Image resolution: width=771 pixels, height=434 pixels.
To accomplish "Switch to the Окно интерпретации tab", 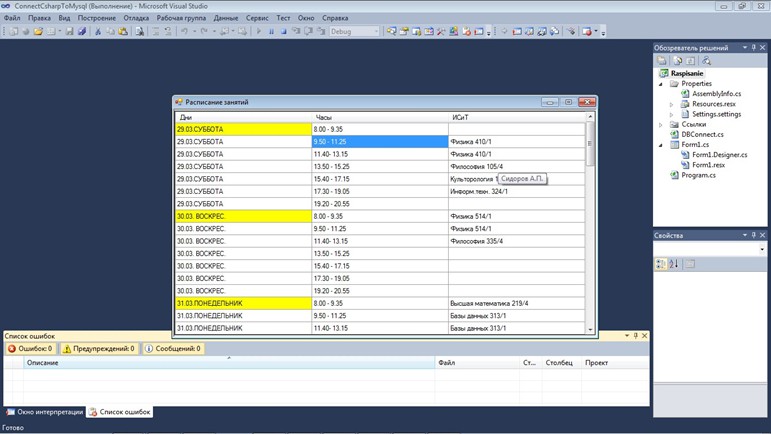I will (x=45, y=412).
